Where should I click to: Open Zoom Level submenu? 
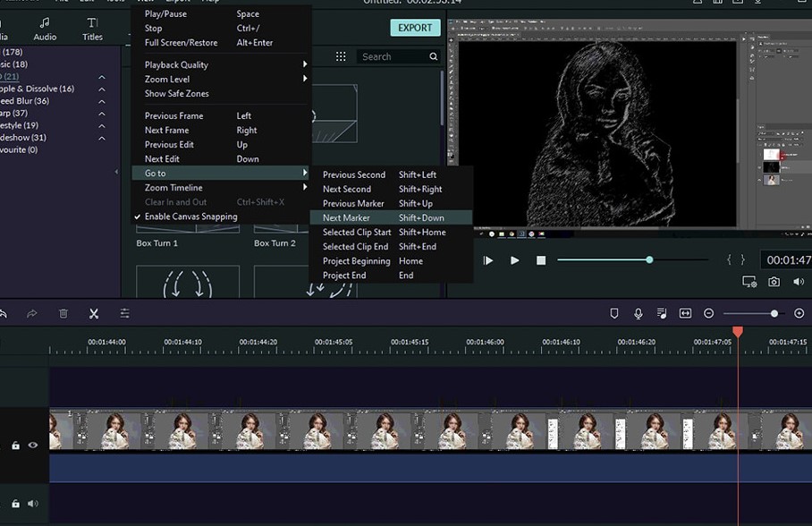(221, 80)
